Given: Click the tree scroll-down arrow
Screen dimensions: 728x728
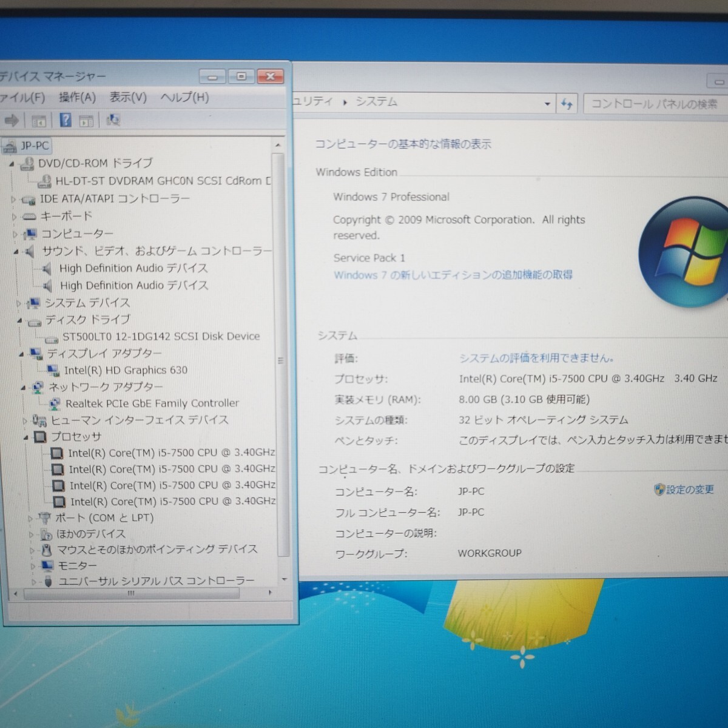Looking at the screenshot, I should (283, 580).
